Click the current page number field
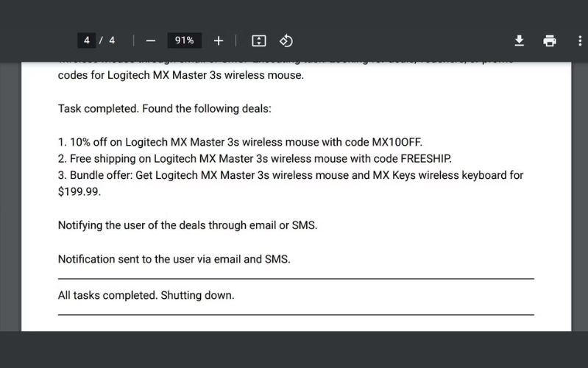 [87, 40]
